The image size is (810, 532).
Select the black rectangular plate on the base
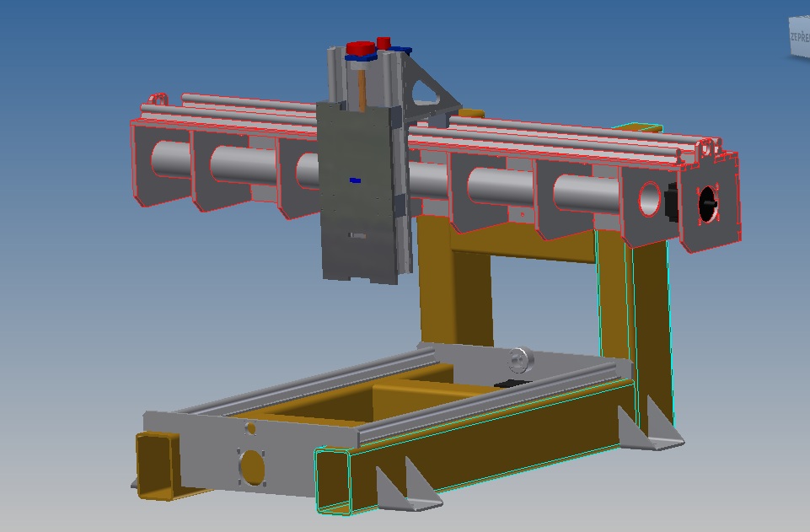pyautogui.click(x=512, y=384)
